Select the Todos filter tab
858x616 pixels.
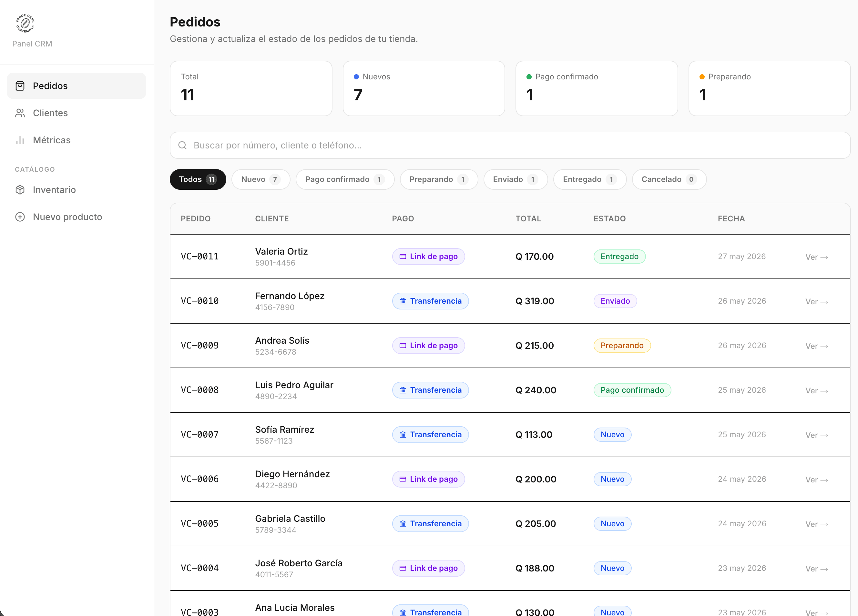(x=198, y=179)
